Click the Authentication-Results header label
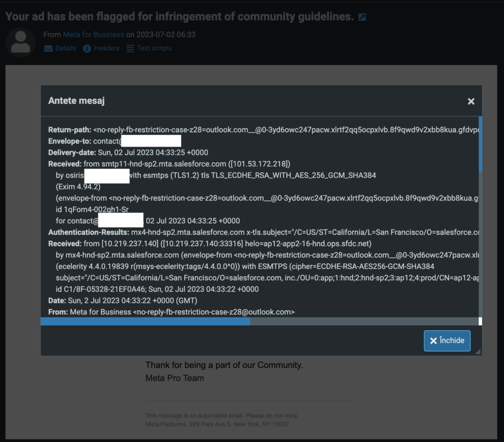The height and width of the screenshot is (442, 504). (89, 232)
